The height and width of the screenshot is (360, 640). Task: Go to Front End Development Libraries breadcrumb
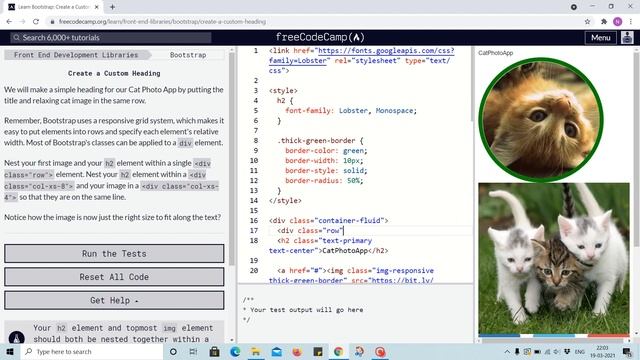pos(76,55)
